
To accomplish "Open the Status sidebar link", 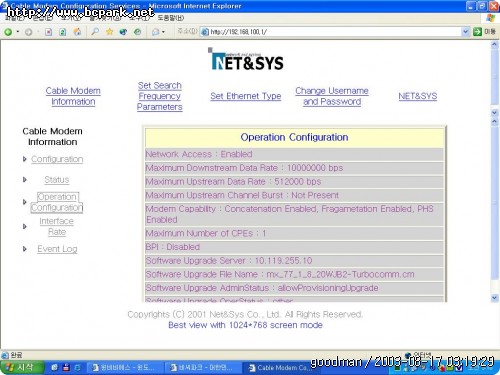I will tap(57, 180).
